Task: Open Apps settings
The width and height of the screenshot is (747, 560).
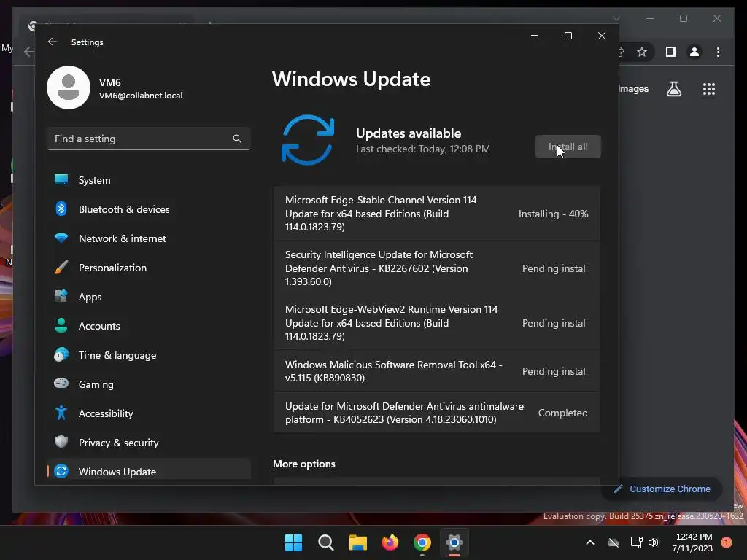Action: [149, 297]
